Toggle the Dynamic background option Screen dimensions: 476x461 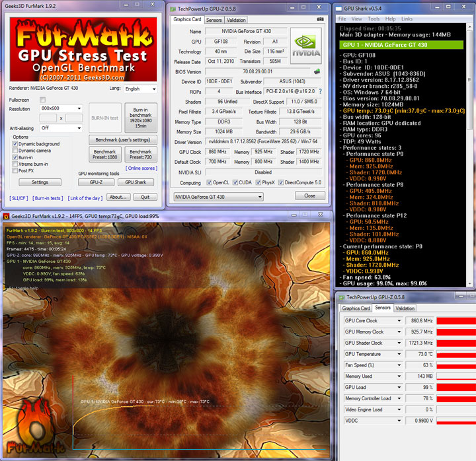(x=15, y=144)
